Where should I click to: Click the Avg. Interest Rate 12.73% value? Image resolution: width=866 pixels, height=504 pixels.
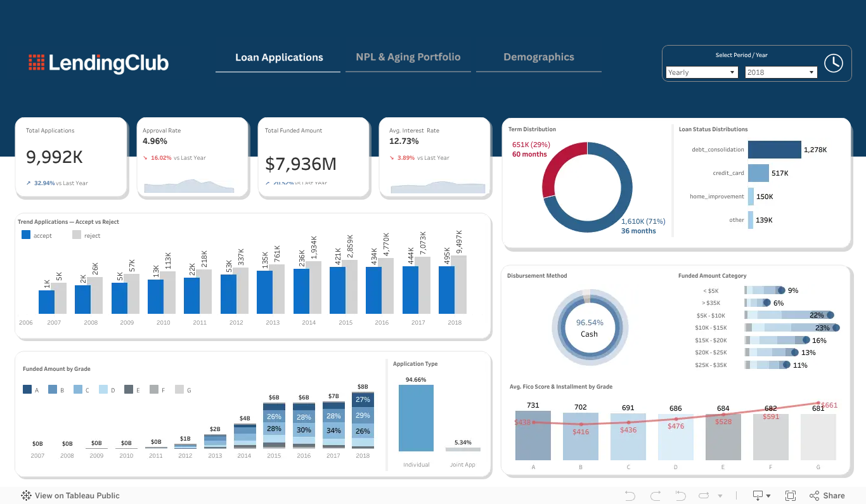(404, 141)
